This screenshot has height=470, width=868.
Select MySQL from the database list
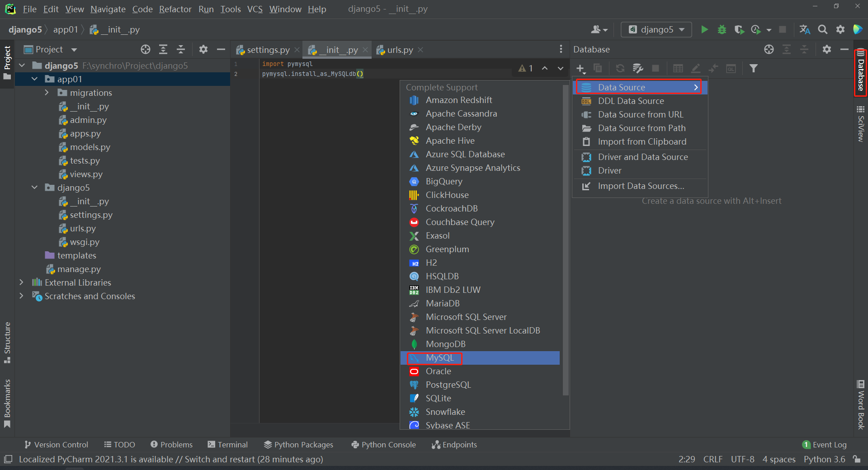tap(480, 357)
